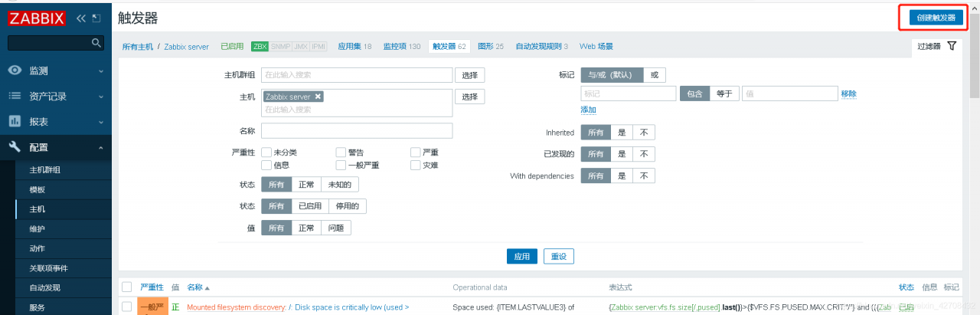The height and width of the screenshot is (315, 980).
Task: Check the 灾难 severity checkbox
Action: (415, 165)
